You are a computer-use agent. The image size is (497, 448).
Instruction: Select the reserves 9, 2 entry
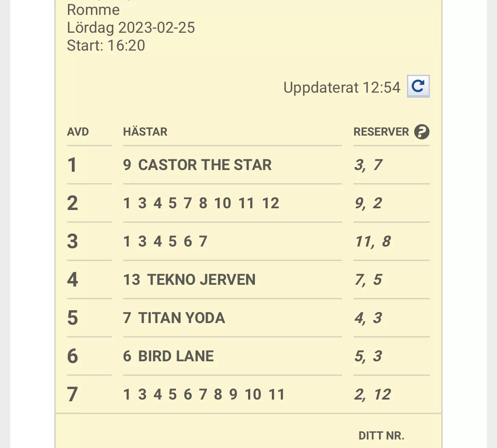[368, 203]
